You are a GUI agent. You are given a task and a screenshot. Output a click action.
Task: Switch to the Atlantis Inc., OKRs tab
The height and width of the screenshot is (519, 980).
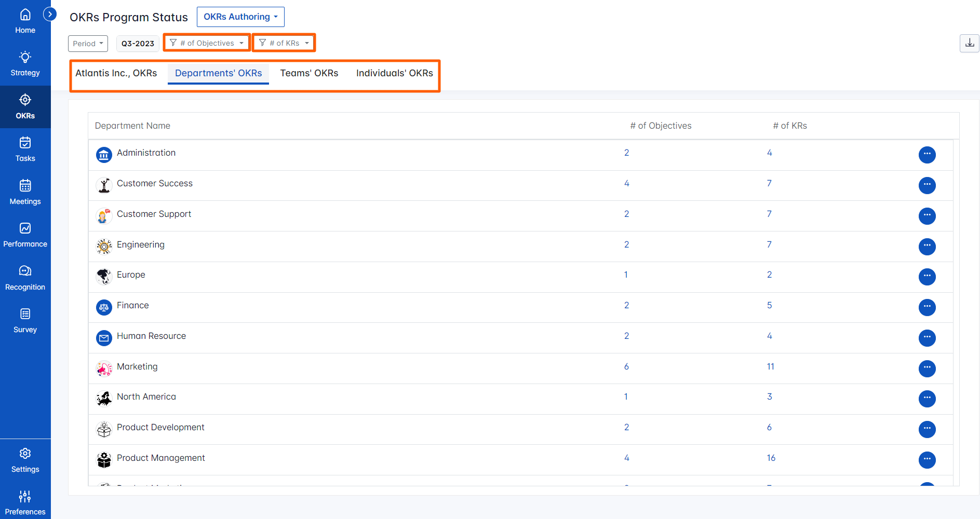point(116,73)
